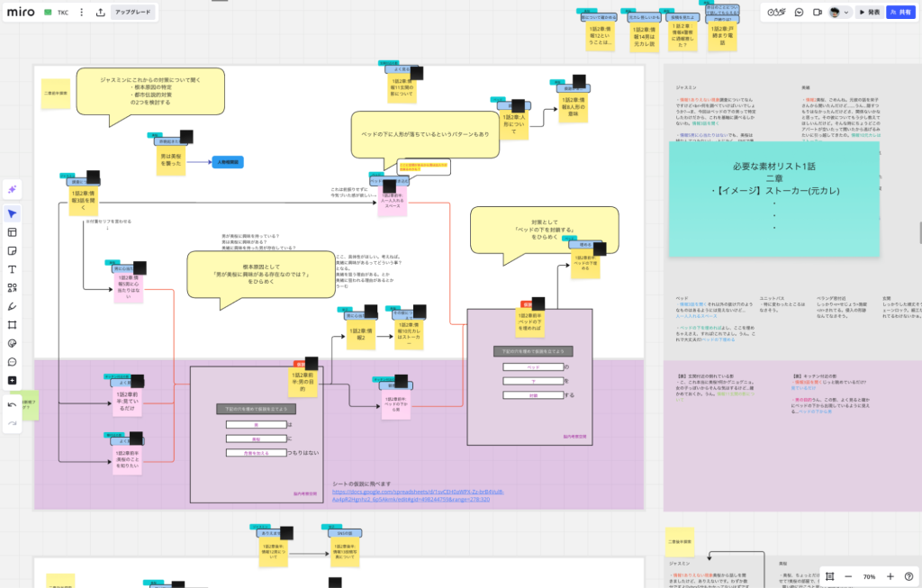The width and height of the screenshot is (922, 588).
Task: Expand the user avatar dropdown chevron
Action: 847,13
